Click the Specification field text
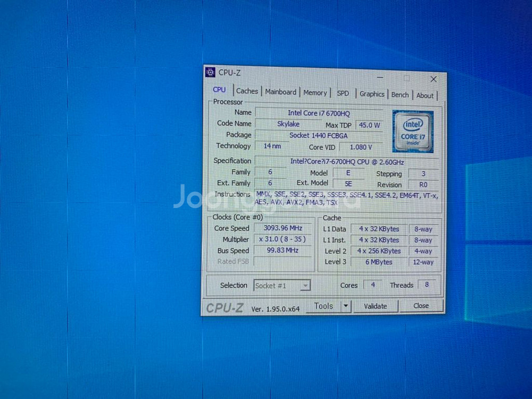The height and width of the screenshot is (399, 532). point(347,162)
